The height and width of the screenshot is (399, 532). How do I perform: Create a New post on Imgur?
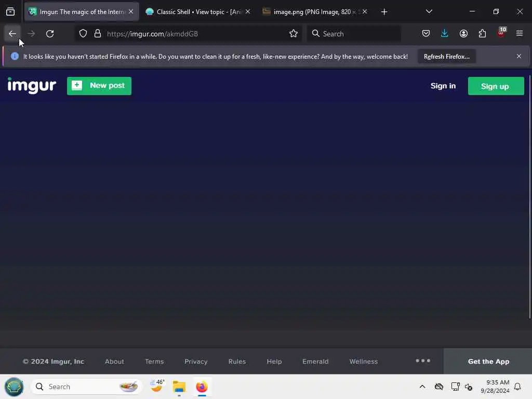(x=99, y=86)
